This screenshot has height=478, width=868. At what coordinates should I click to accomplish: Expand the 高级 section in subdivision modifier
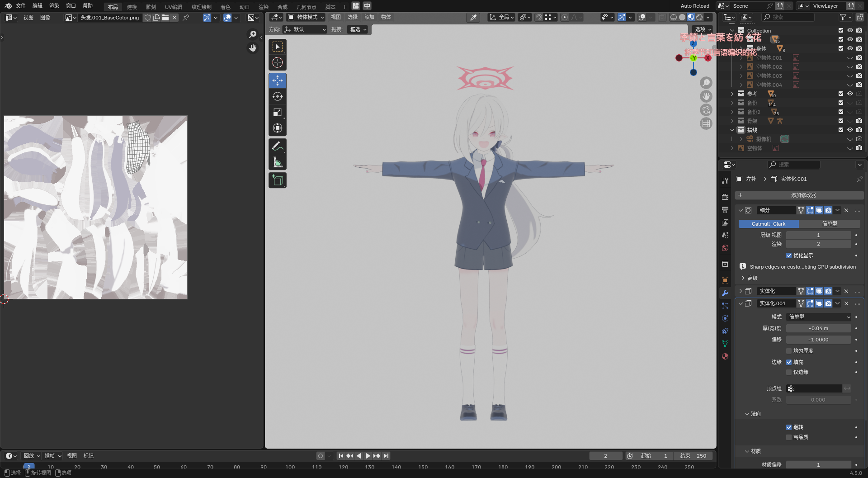click(743, 278)
